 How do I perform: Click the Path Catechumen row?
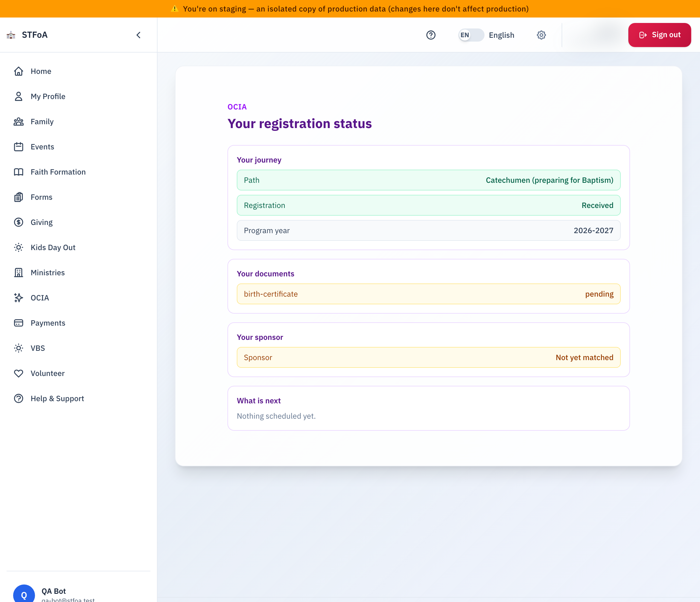[428, 180]
